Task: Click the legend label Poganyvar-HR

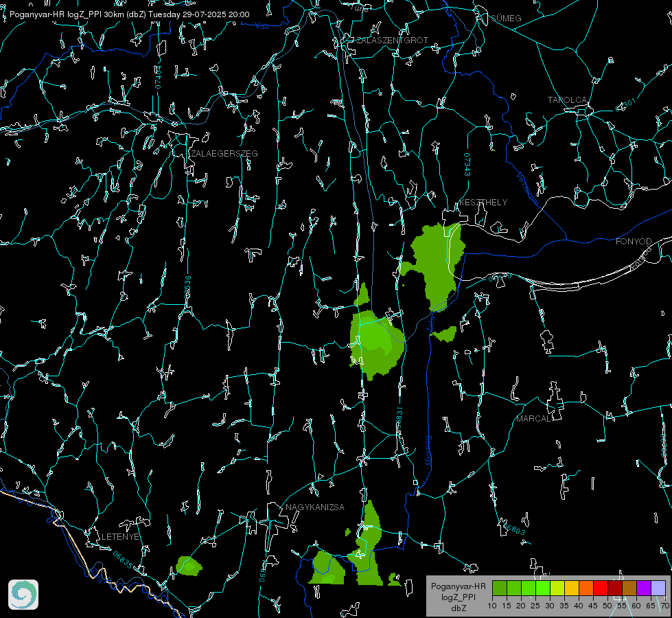Action: point(458,586)
